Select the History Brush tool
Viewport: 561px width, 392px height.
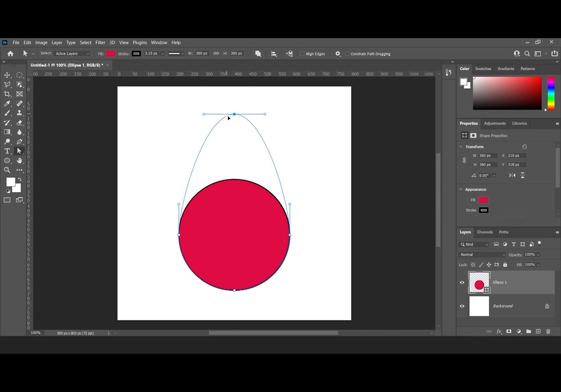click(7, 122)
